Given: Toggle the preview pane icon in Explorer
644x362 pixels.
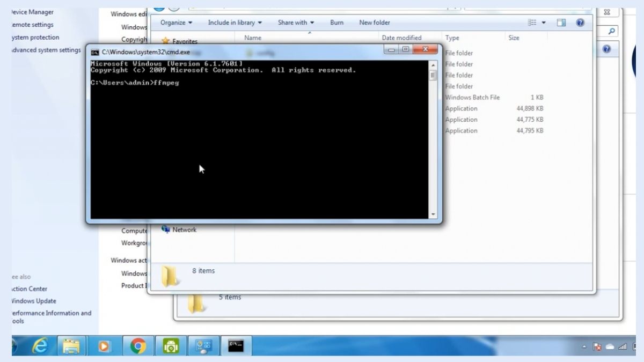Looking at the screenshot, I should point(561,23).
